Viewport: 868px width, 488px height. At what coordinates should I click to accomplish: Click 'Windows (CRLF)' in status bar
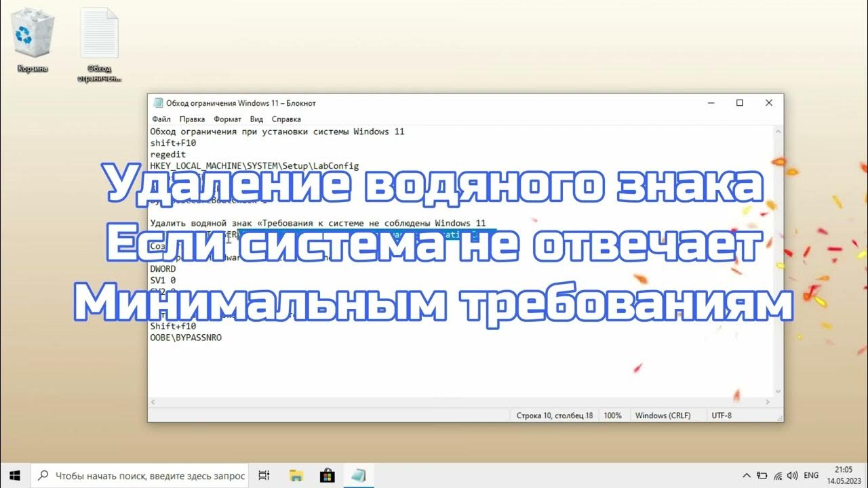point(663,415)
